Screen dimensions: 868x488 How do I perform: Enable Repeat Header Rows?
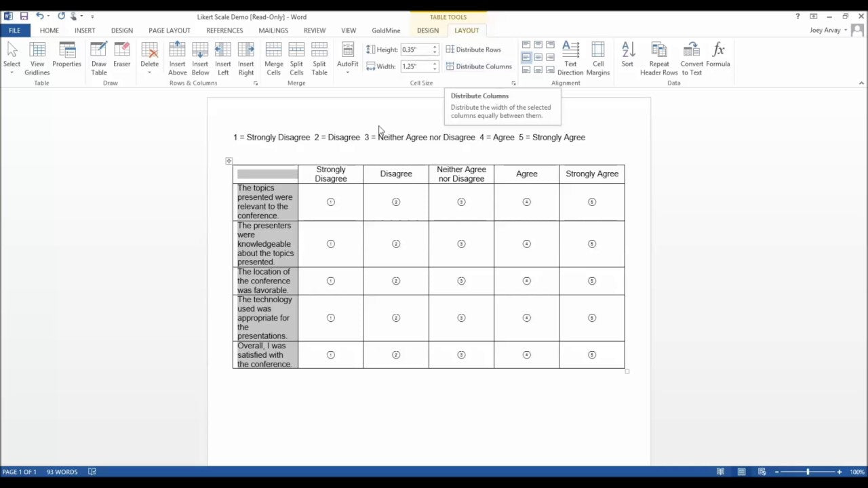(x=658, y=58)
